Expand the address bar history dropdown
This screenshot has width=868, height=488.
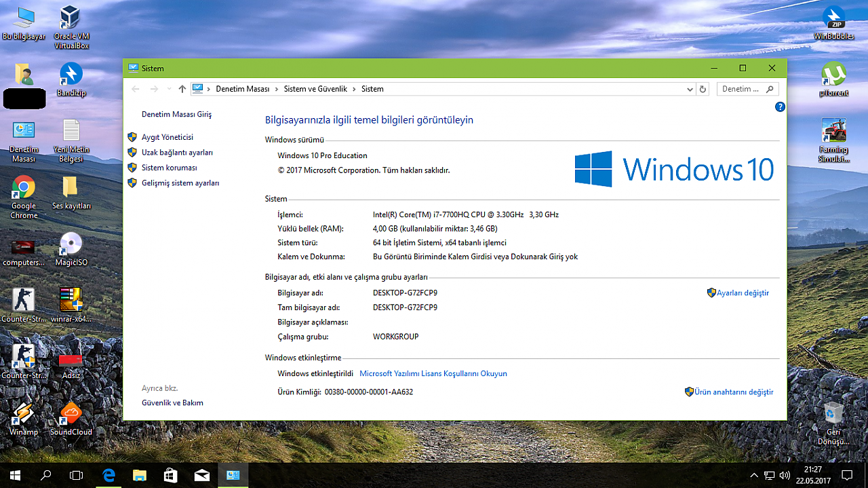pos(690,89)
